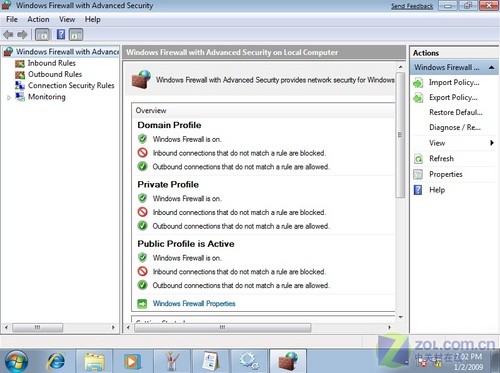The width and height of the screenshot is (500, 373).
Task: Click Export Policy action
Action: pos(453,97)
